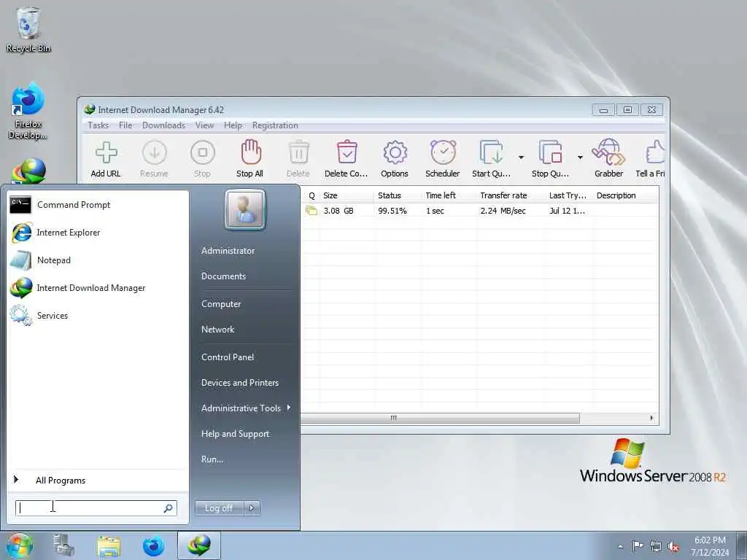This screenshot has width=747, height=560.
Task: Sort by the Transfer rate column header
Action: (510, 195)
